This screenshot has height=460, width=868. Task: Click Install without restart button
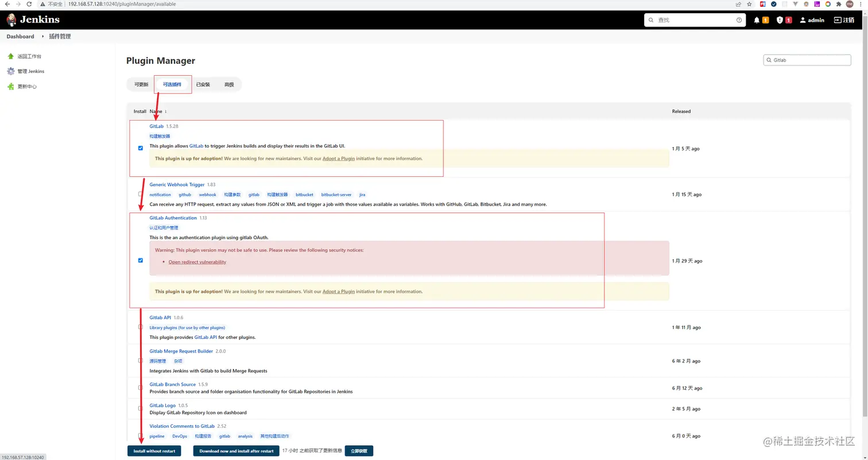click(154, 451)
